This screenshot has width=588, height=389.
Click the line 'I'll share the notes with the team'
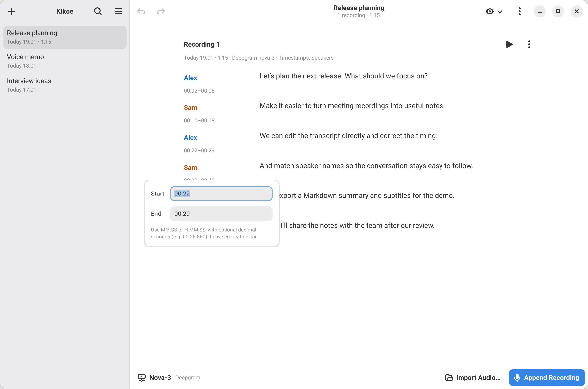click(x=357, y=226)
